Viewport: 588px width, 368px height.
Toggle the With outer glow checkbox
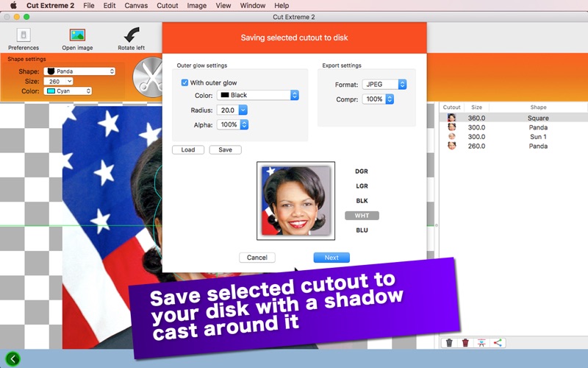pos(184,82)
